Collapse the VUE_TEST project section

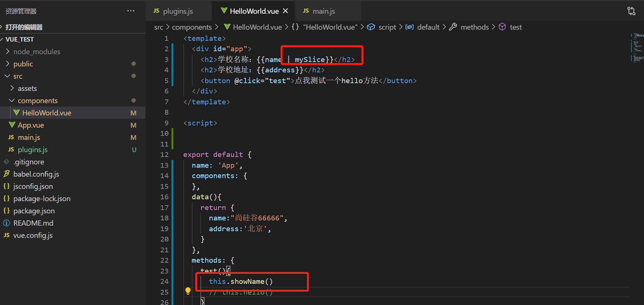pos(73,39)
